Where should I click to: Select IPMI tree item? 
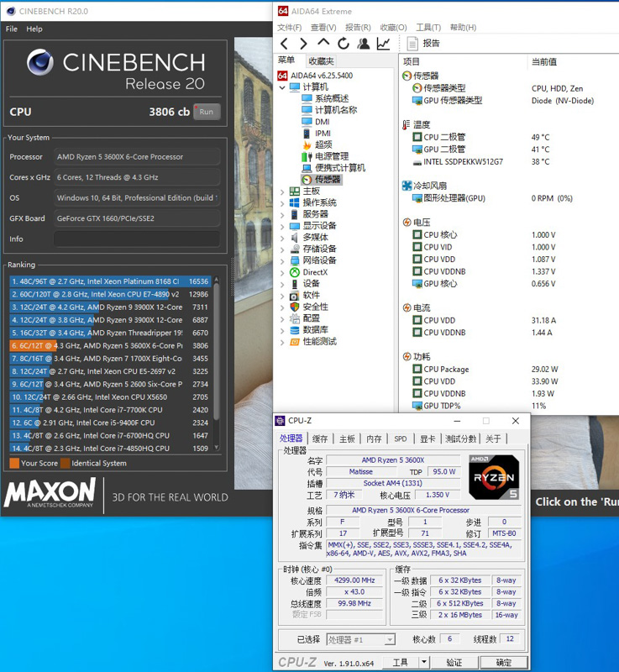tap(323, 134)
